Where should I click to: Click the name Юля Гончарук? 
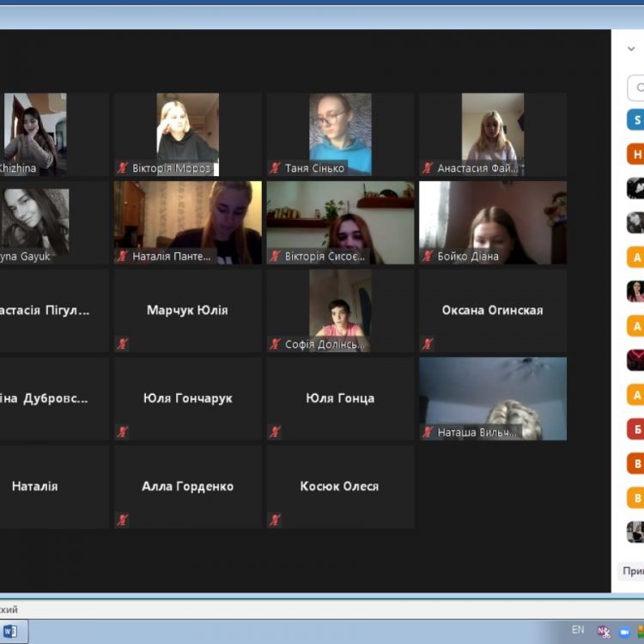[x=188, y=398]
